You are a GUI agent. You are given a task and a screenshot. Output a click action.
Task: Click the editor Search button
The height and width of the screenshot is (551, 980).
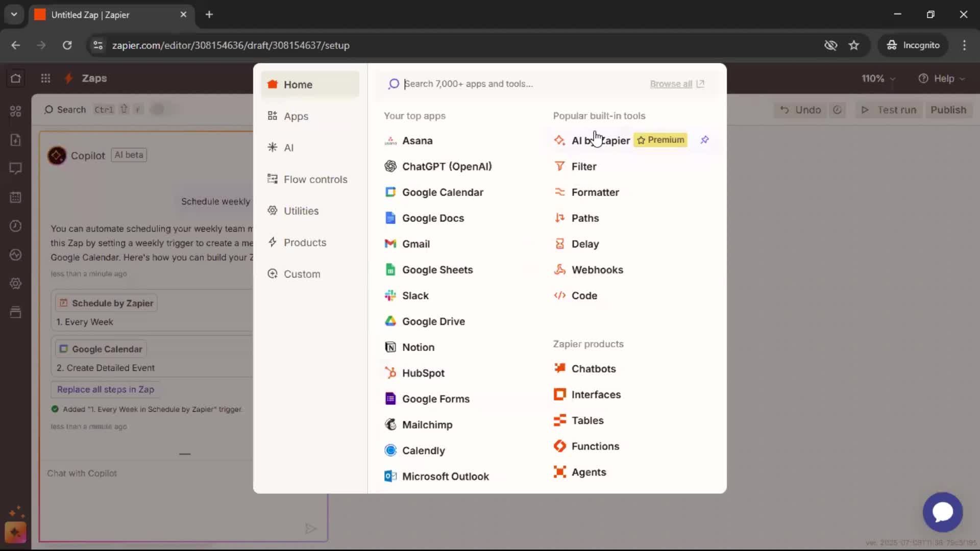(x=65, y=110)
